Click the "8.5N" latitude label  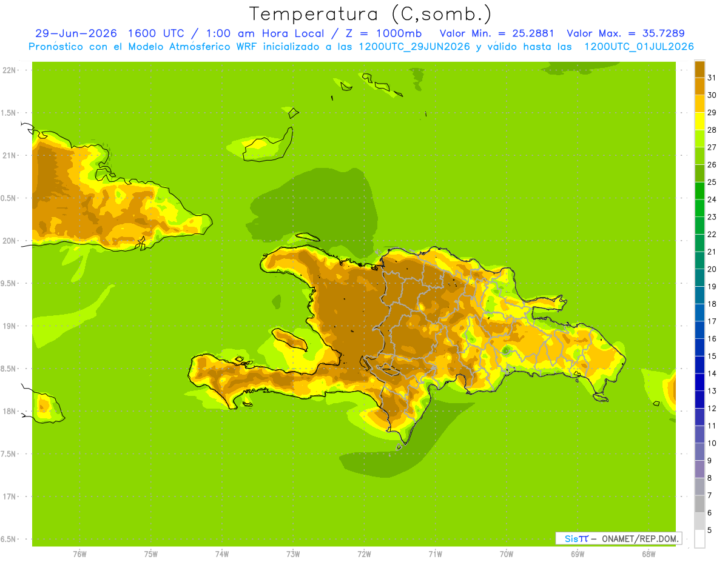(9, 369)
